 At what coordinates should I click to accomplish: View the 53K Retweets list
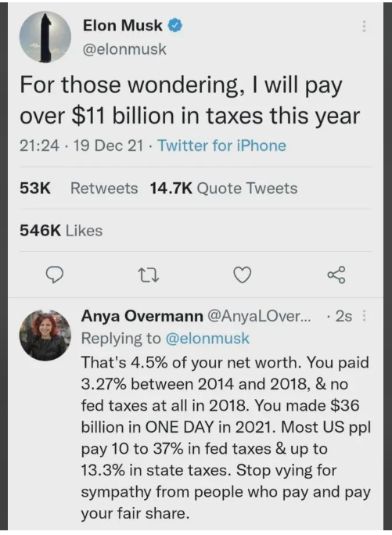point(79,188)
